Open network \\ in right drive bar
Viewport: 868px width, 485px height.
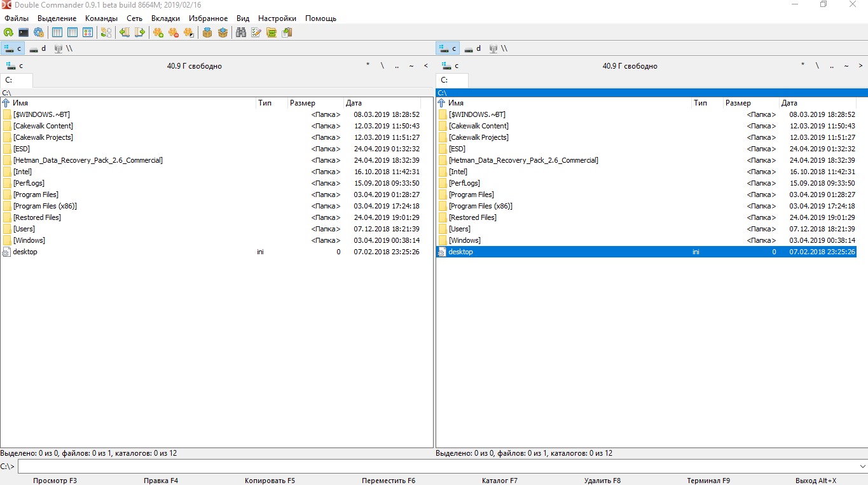[x=498, y=48]
